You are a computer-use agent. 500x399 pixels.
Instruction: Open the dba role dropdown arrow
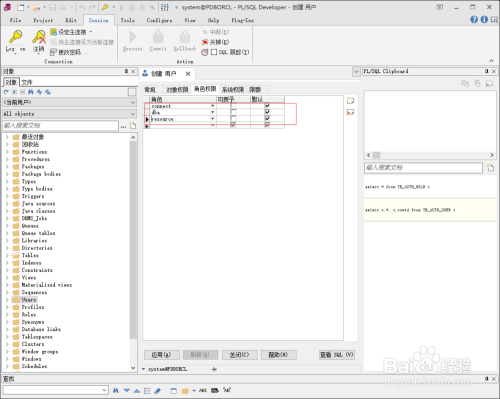point(212,112)
